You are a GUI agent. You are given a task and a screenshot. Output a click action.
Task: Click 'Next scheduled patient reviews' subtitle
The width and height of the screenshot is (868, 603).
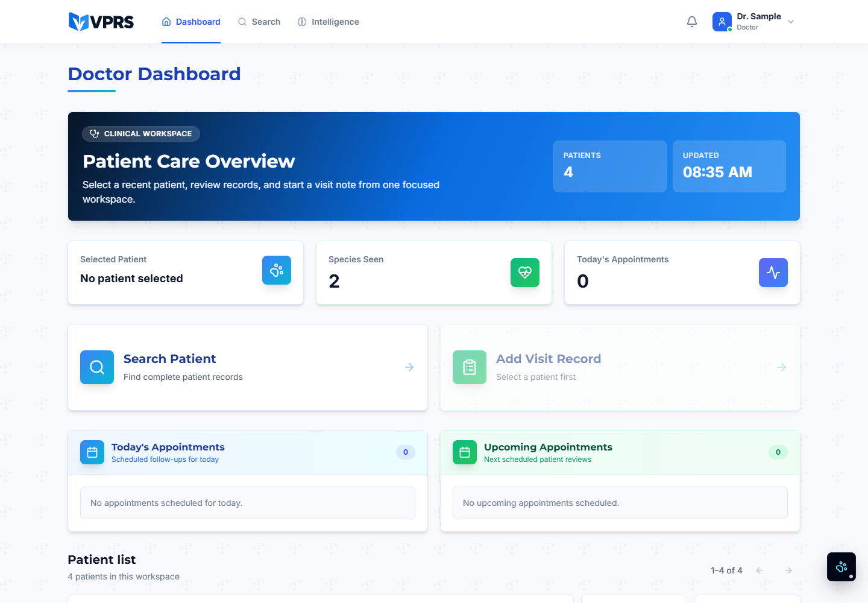click(x=538, y=459)
